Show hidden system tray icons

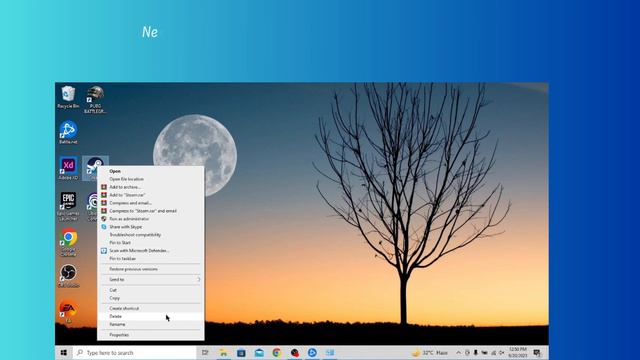click(458, 353)
